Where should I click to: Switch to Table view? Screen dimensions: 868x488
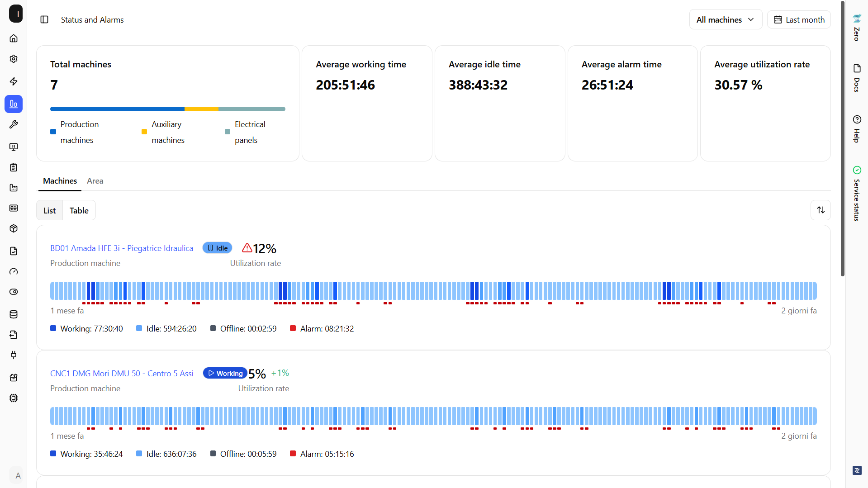[79, 210]
